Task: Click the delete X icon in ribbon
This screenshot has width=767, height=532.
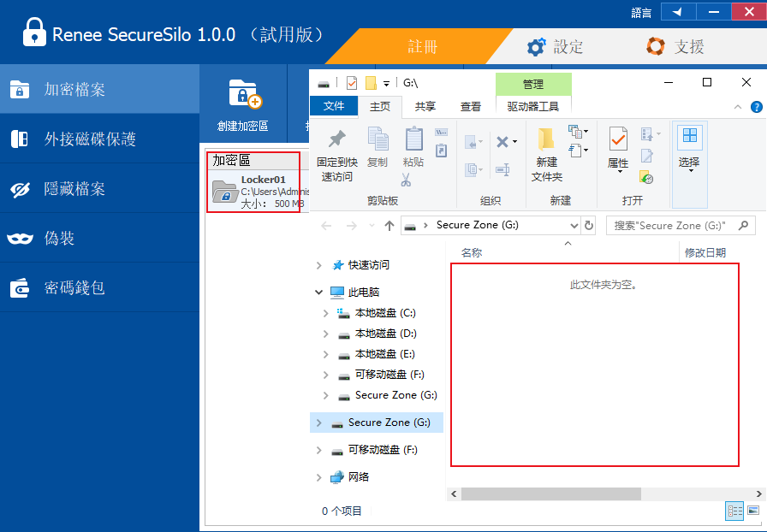Action: [x=502, y=142]
